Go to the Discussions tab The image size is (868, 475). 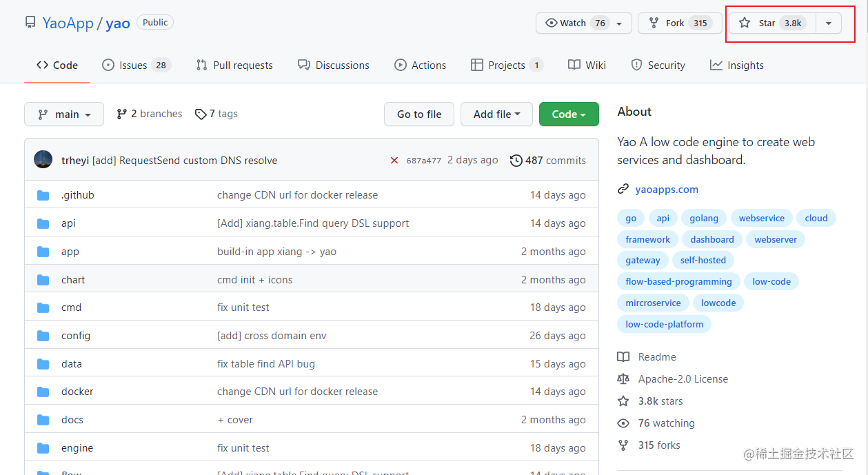[334, 65]
